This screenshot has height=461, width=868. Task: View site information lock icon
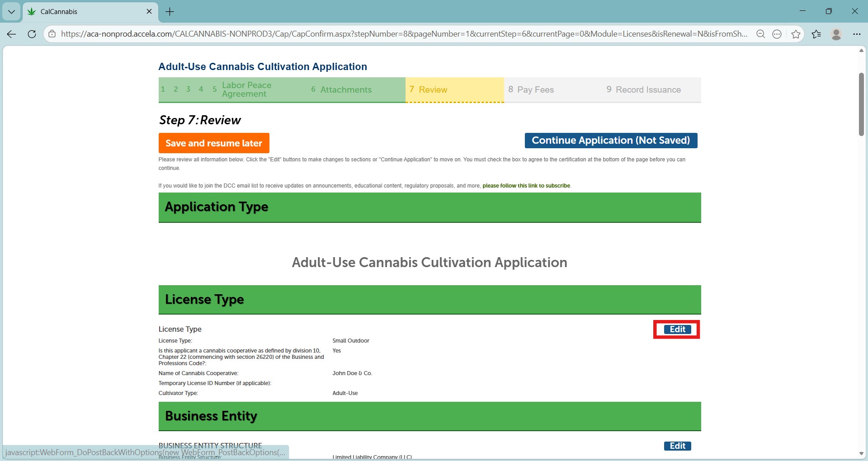(52, 34)
